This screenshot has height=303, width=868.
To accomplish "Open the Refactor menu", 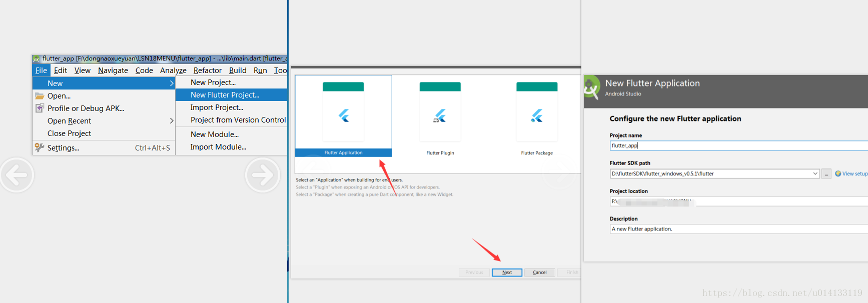I will [x=208, y=70].
